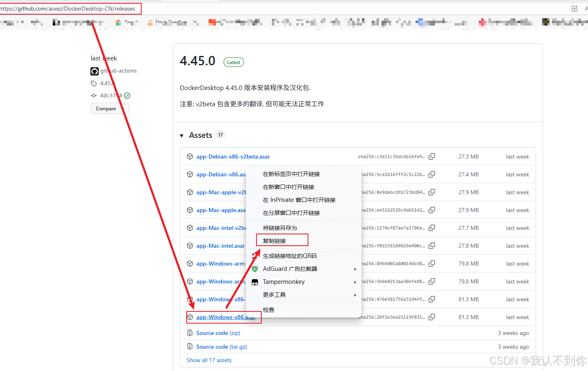Viewport: 588px width, 371px height.
Task: Copy sha256 hash starting 8e9debcdfb723bd84
Action: (432, 192)
